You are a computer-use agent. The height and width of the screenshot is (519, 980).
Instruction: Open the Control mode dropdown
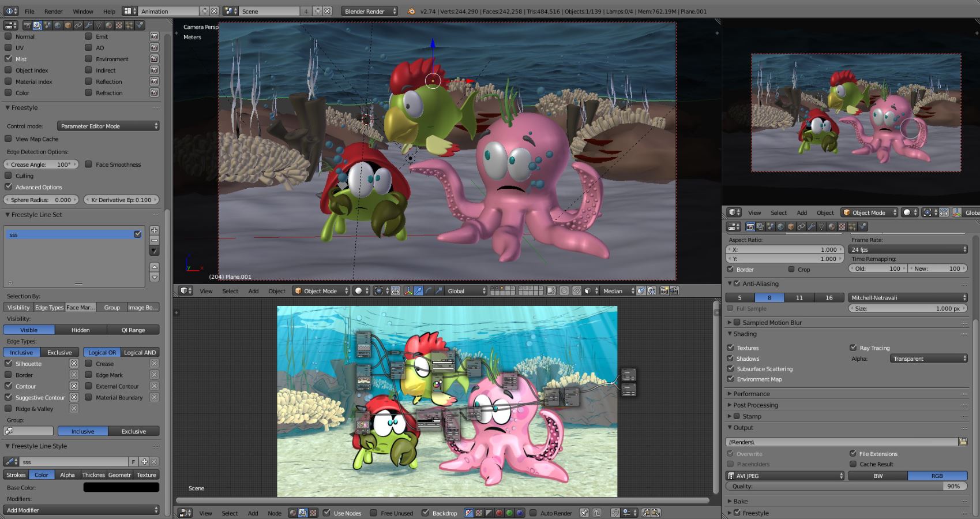tap(108, 126)
